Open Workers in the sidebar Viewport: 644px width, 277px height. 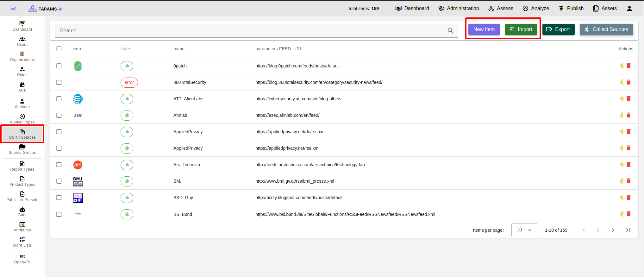click(22, 104)
